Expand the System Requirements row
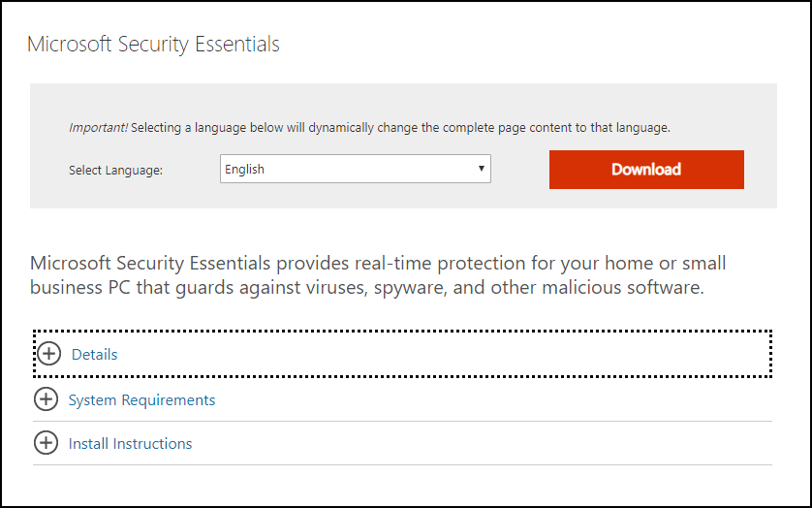The width and height of the screenshot is (812, 508). click(402, 399)
